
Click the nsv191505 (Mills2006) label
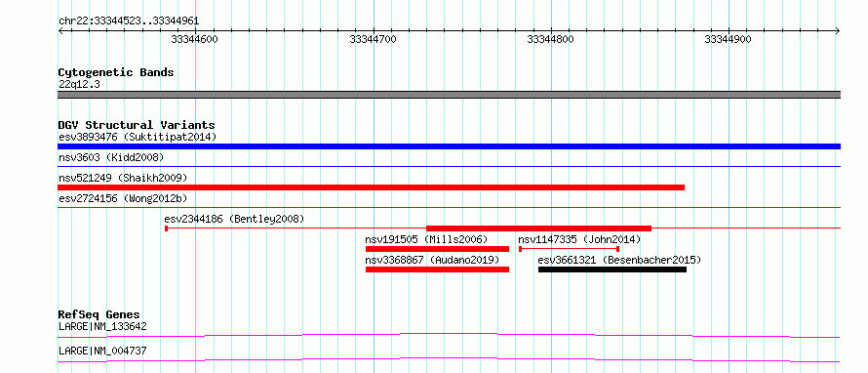426,239
